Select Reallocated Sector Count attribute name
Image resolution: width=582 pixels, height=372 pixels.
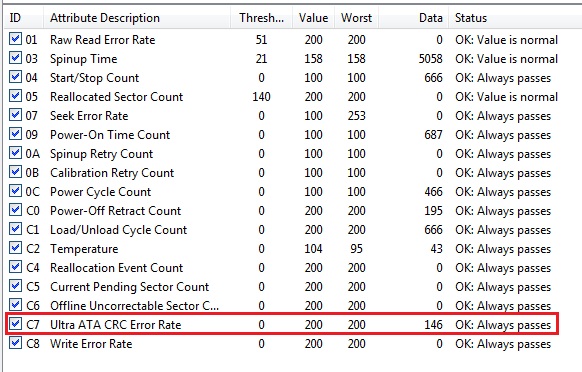[117, 97]
